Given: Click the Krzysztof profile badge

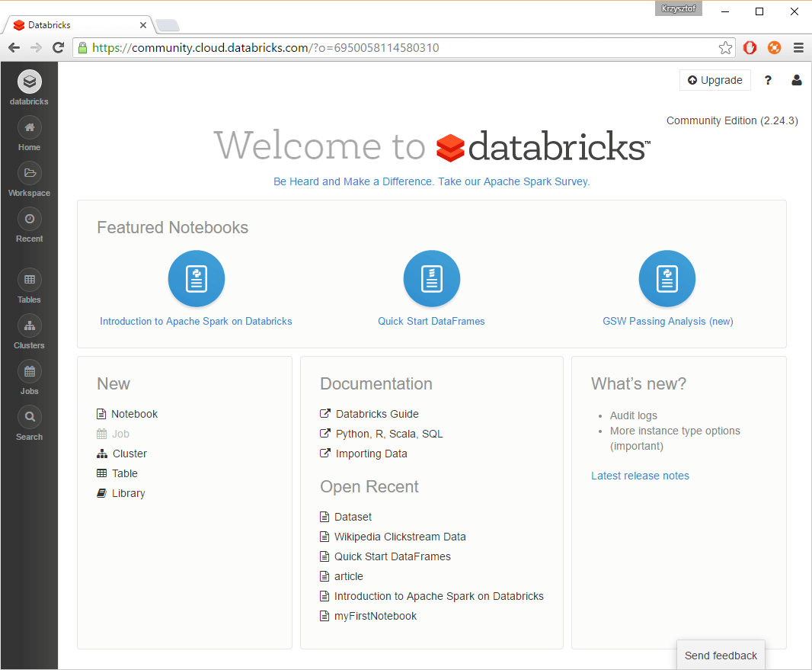Looking at the screenshot, I should click(679, 8).
